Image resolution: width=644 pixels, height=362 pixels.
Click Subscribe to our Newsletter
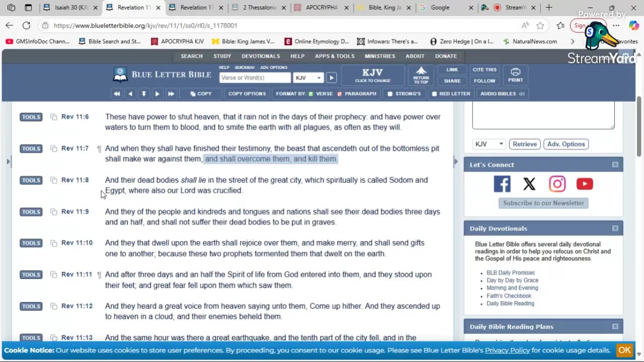point(543,203)
